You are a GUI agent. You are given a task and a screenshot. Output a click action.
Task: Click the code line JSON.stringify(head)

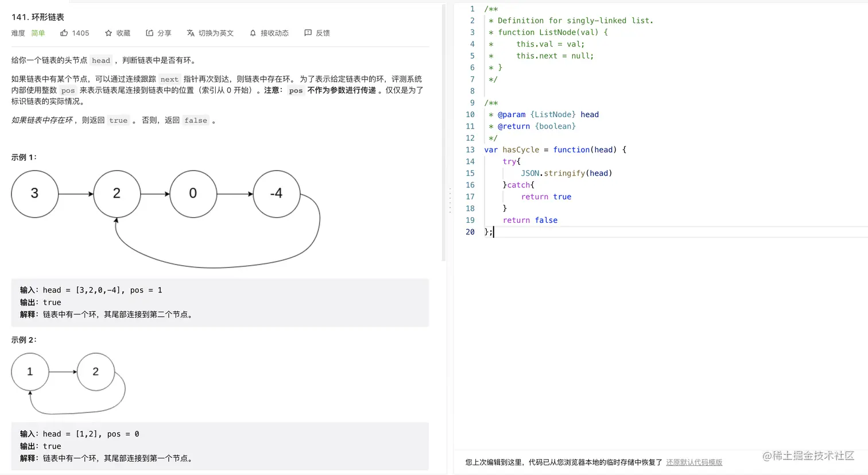pos(567,173)
